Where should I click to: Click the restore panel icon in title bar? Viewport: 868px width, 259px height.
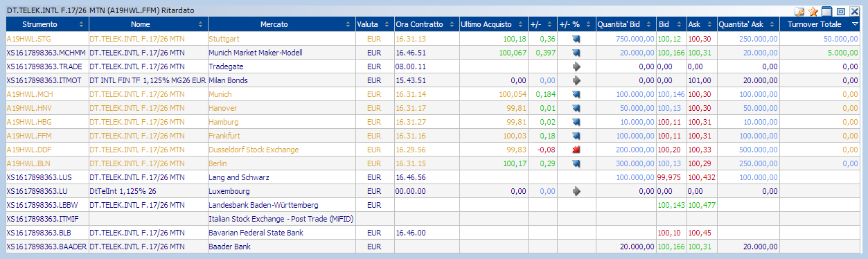(x=840, y=12)
